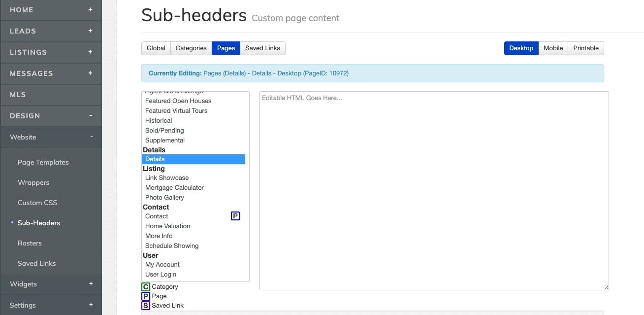Select Mortgage Calculator in the page list
This screenshot has height=315, width=644.
[x=174, y=187]
